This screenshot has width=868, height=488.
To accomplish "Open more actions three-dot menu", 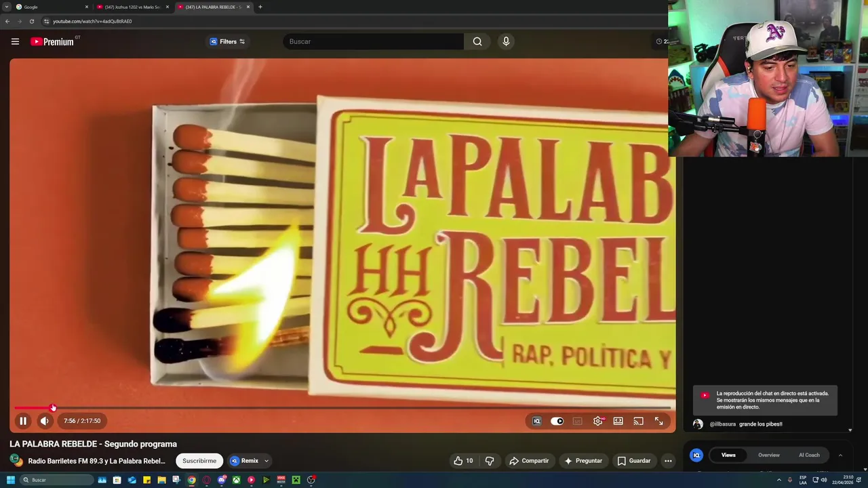I will [668, 461].
